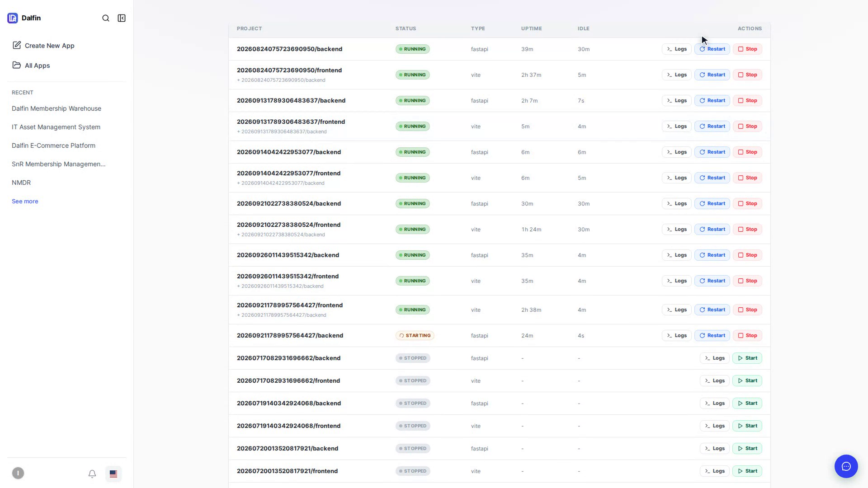Click the All Apps folder icon
868x488 pixels.
tap(17, 65)
